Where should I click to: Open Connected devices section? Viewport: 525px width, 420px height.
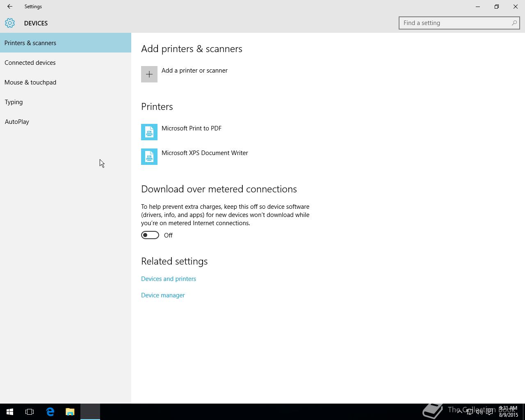tap(66, 62)
